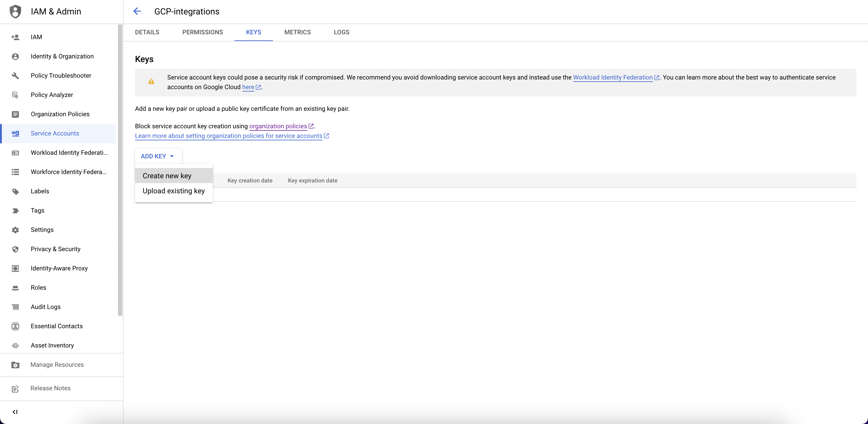The width and height of the screenshot is (868, 424).
Task: Click the Policy Analyzer document icon
Action: tap(15, 95)
